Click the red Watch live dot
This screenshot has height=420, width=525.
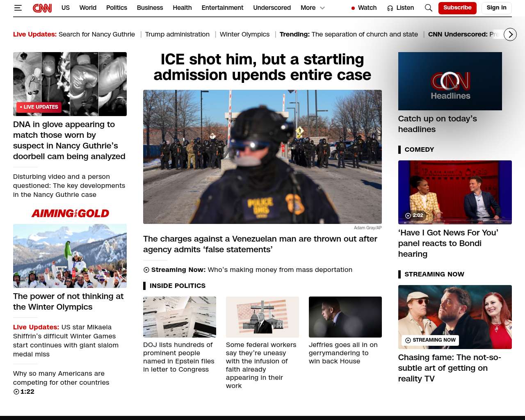pos(353,8)
